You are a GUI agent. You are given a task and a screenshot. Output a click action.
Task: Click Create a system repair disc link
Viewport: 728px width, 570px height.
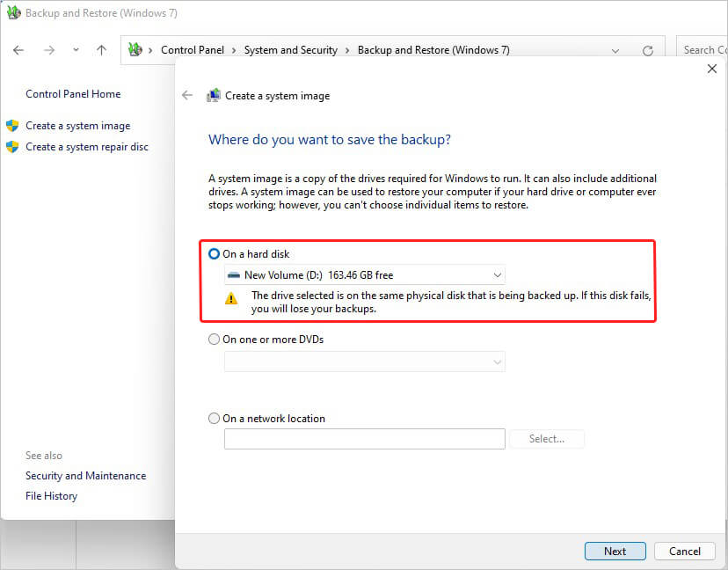87,147
